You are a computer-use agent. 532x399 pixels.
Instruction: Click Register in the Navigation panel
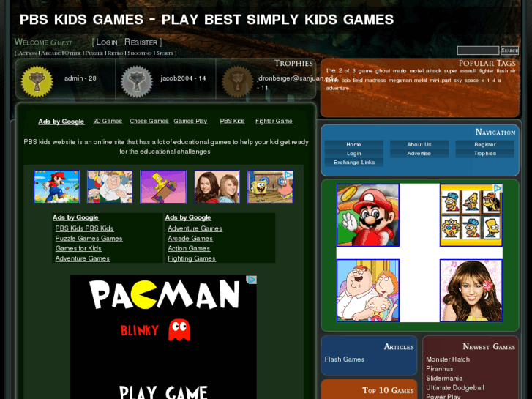[x=485, y=144]
